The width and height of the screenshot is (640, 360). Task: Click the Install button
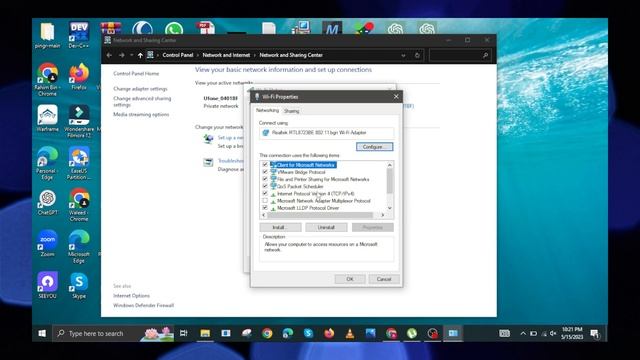tap(280, 227)
